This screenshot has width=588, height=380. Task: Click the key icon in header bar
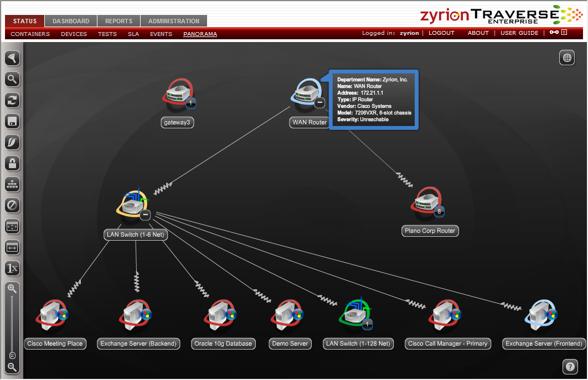(x=554, y=32)
